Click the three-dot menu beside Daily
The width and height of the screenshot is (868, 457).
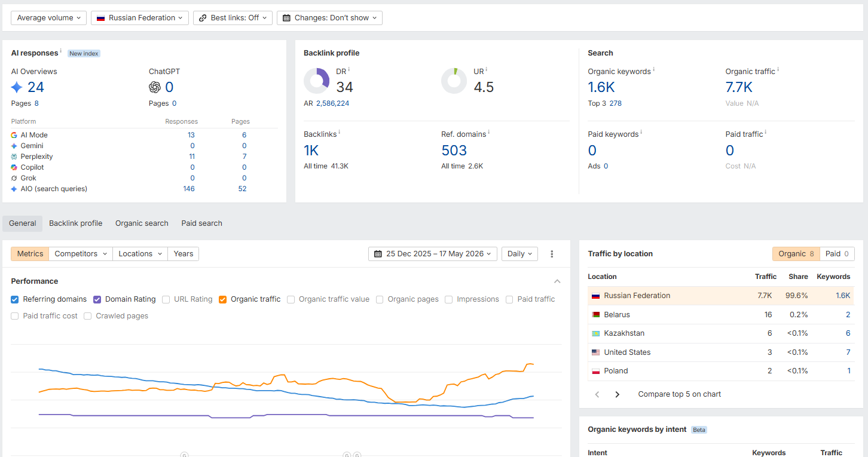click(x=552, y=254)
